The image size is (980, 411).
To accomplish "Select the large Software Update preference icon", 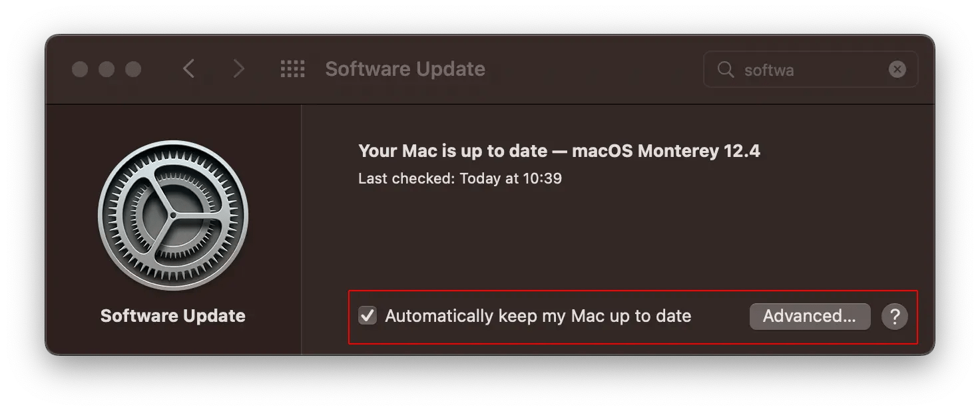I will pyautogui.click(x=172, y=214).
